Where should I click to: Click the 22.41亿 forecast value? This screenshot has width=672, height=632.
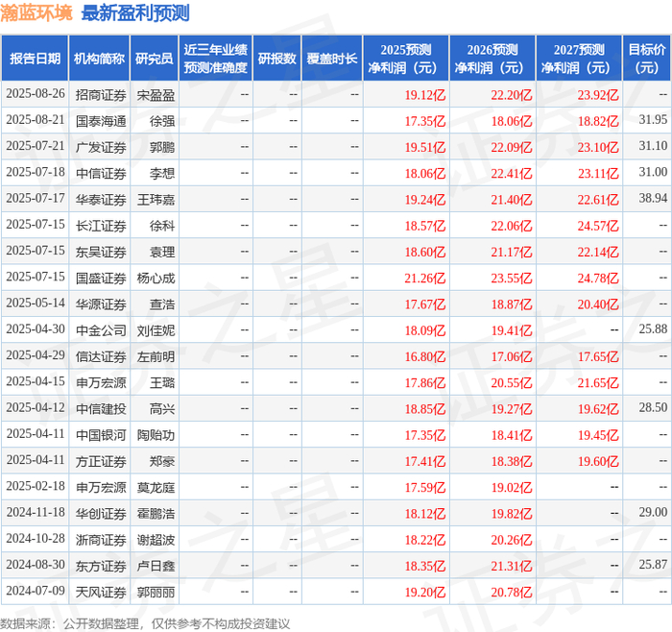pos(512,173)
